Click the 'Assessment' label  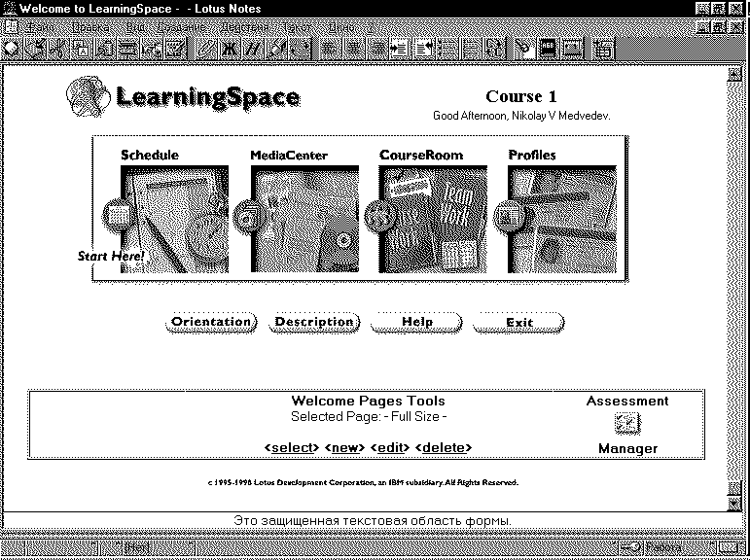pyautogui.click(x=627, y=401)
